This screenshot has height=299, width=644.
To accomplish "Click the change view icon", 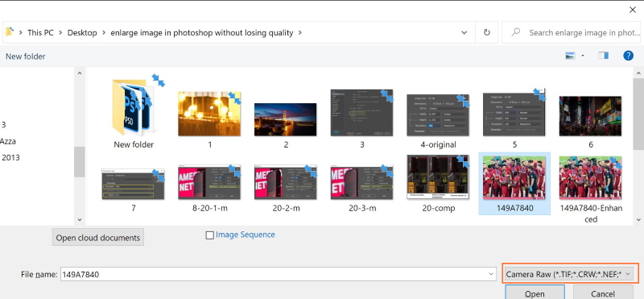I will (570, 56).
